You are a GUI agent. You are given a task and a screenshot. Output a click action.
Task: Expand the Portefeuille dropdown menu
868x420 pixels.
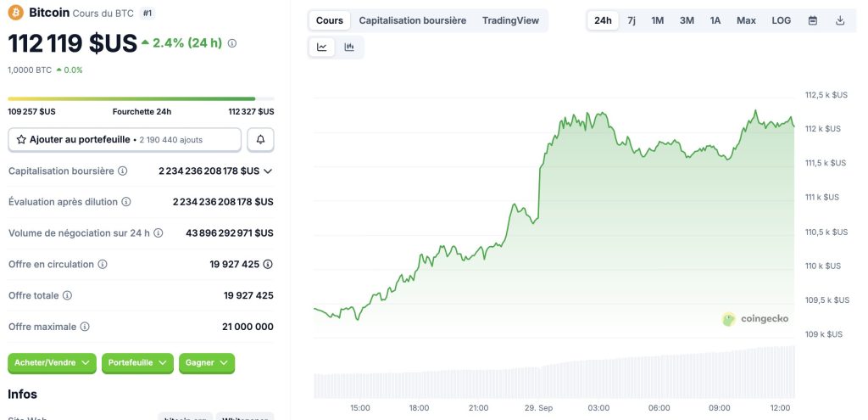(x=137, y=362)
